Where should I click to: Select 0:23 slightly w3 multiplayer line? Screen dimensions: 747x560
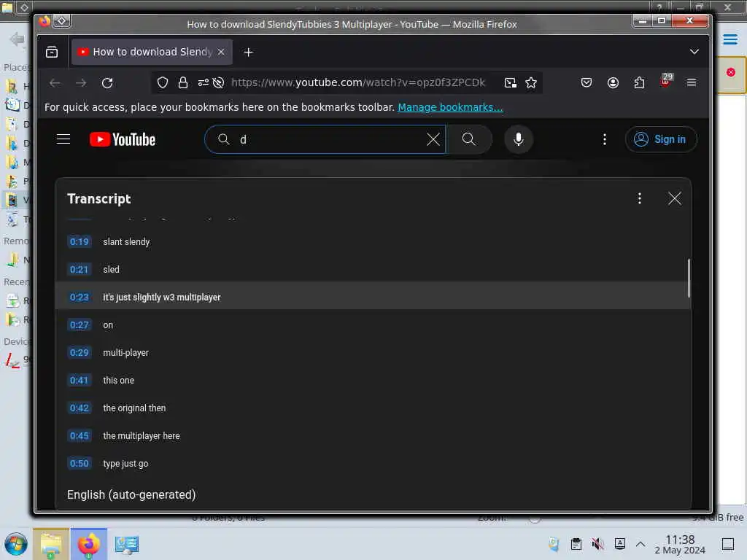[x=373, y=297]
